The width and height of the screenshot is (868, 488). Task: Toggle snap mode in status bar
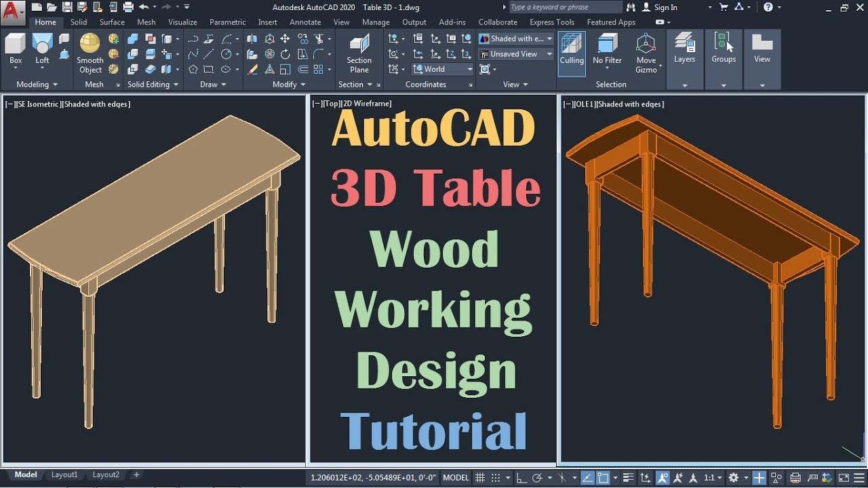[x=496, y=478]
